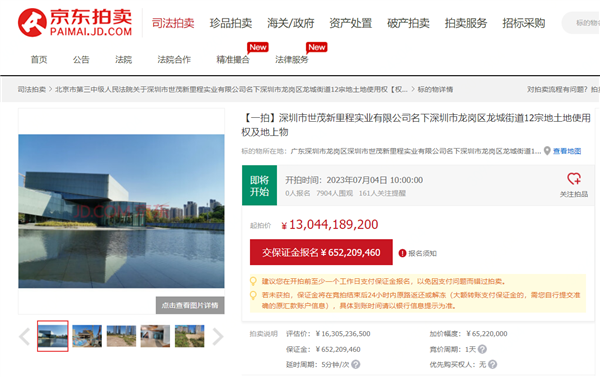Select the third thumbnail image

tap(121, 336)
